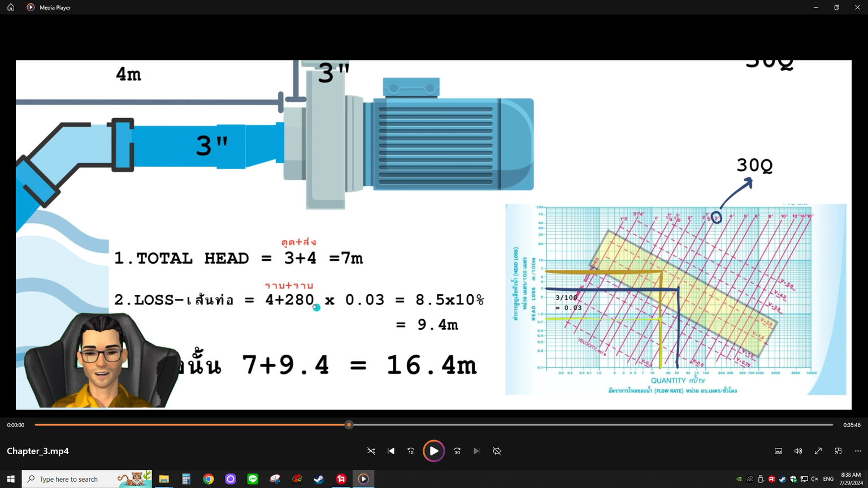Skip forward 30 seconds
The width and height of the screenshot is (868, 488).
[457, 451]
